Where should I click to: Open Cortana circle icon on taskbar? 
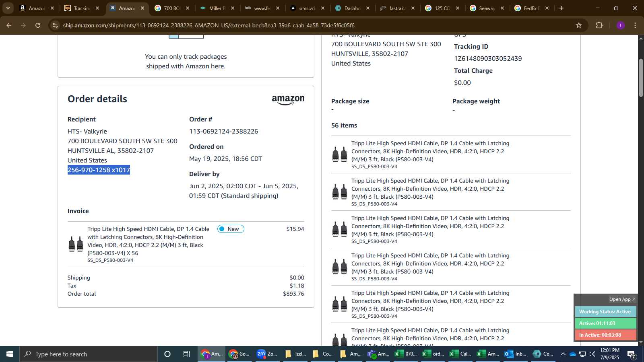pos(167,354)
